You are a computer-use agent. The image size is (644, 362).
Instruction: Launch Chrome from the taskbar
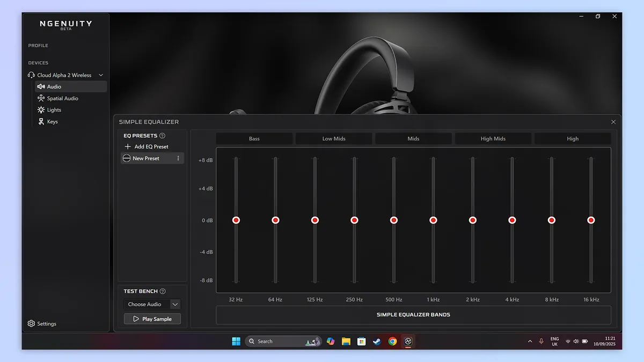pos(392,341)
